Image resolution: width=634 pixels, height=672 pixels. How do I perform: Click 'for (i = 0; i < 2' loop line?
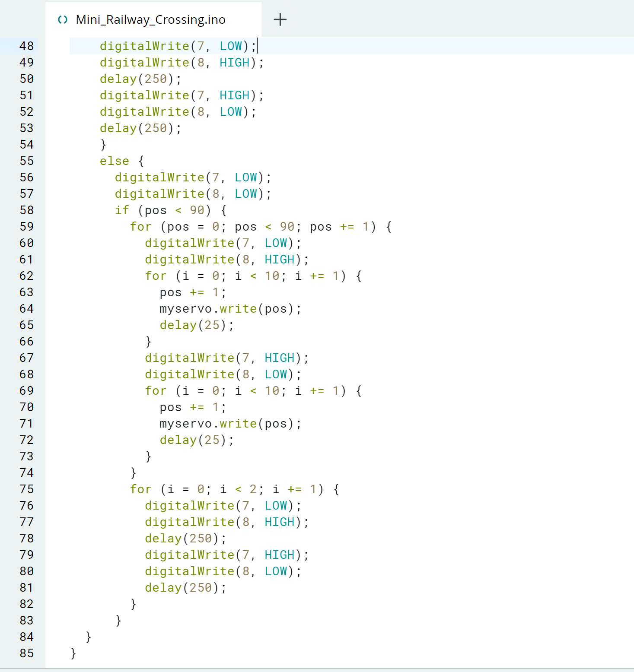pos(235,489)
